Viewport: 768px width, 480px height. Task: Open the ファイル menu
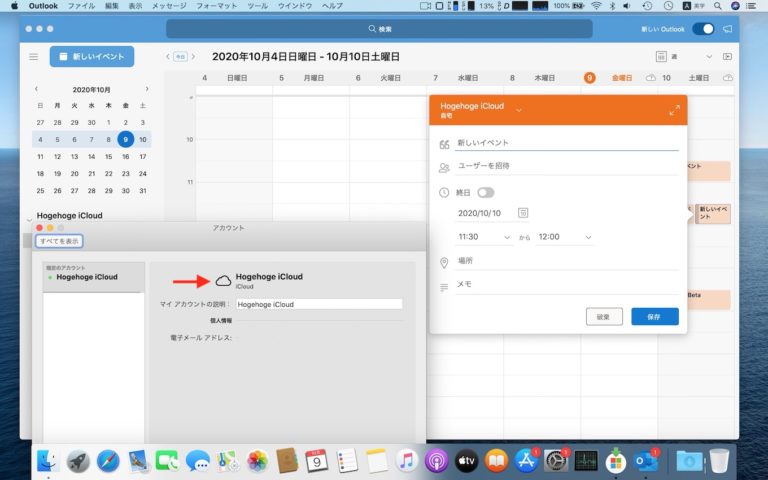point(83,6)
